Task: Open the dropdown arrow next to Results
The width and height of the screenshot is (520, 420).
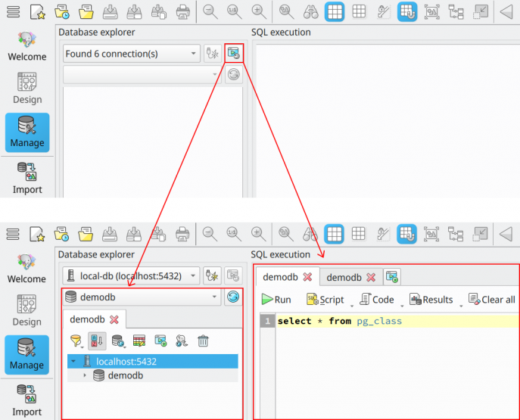Action: 461,306
